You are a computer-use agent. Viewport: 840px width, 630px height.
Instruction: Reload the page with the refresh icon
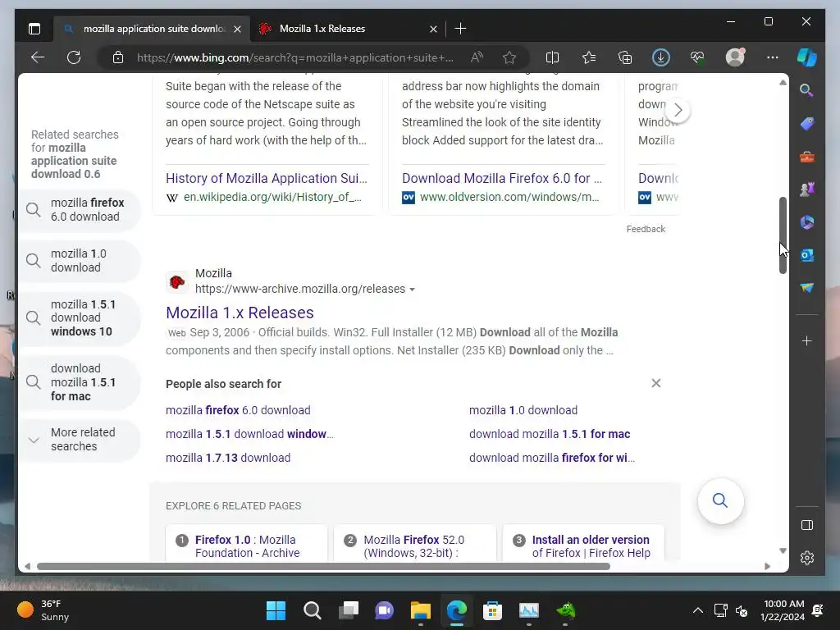(74, 57)
